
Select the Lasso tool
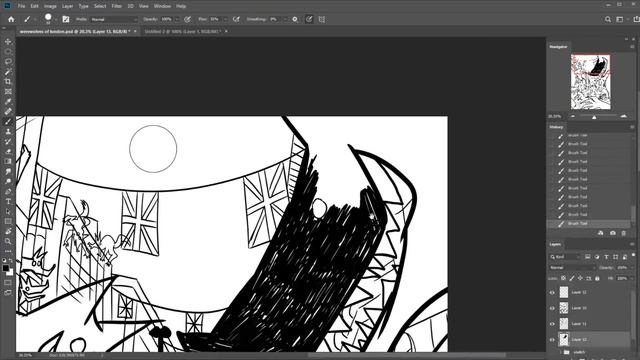[x=8, y=62]
